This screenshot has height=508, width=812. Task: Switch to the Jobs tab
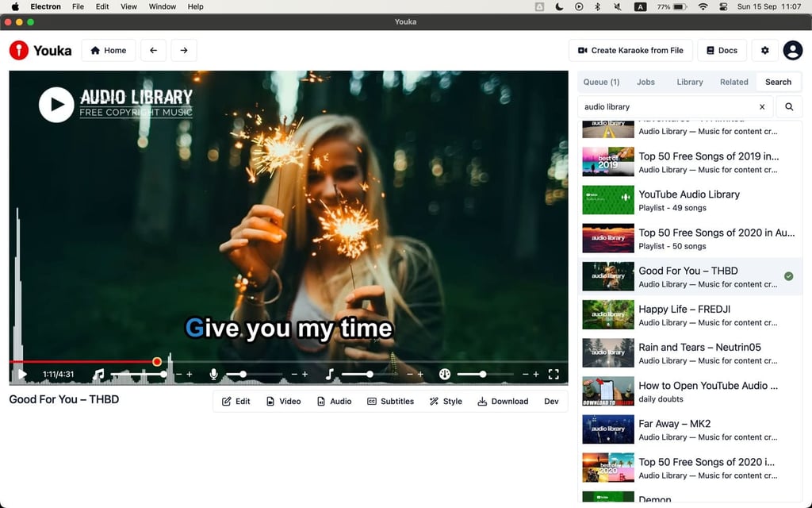(x=645, y=82)
